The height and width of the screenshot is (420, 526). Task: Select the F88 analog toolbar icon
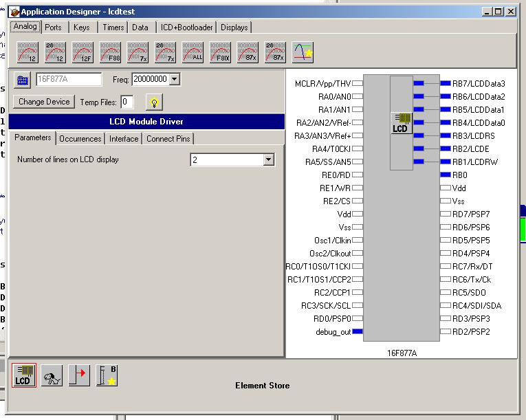pyautogui.click(x=110, y=52)
